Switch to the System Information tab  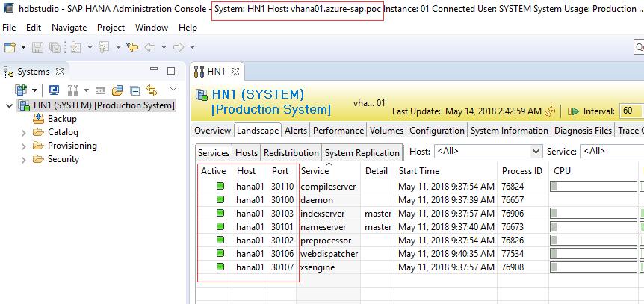pos(510,131)
